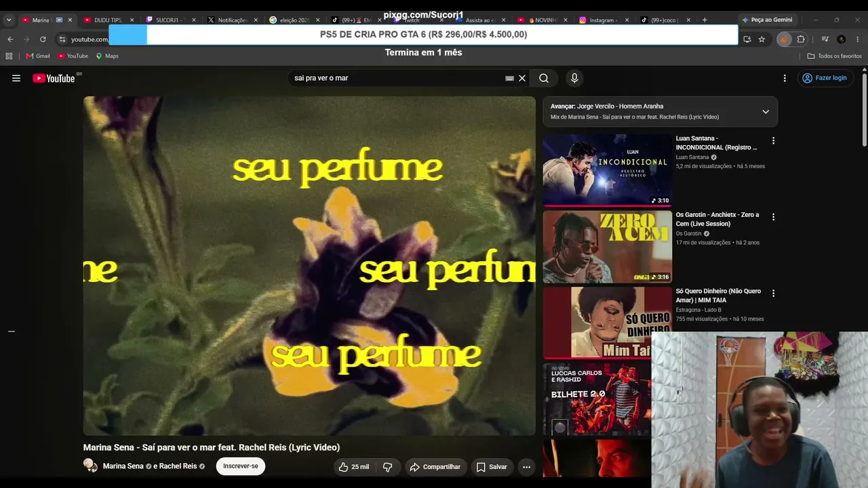Like the video showing 25 mil
868x488 pixels.
(354, 467)
